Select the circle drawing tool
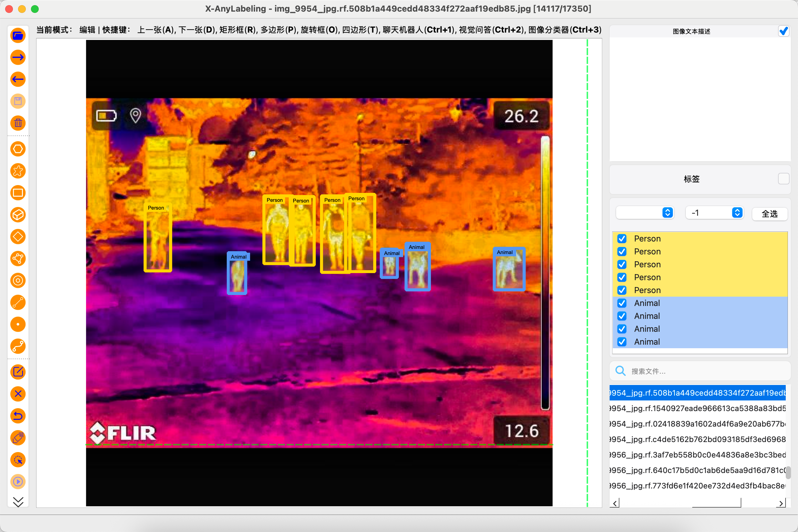 click(x=18, y=281)
